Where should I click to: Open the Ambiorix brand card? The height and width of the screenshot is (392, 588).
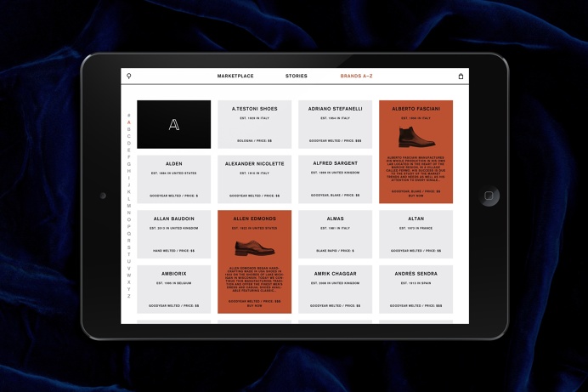pos(173,289)
